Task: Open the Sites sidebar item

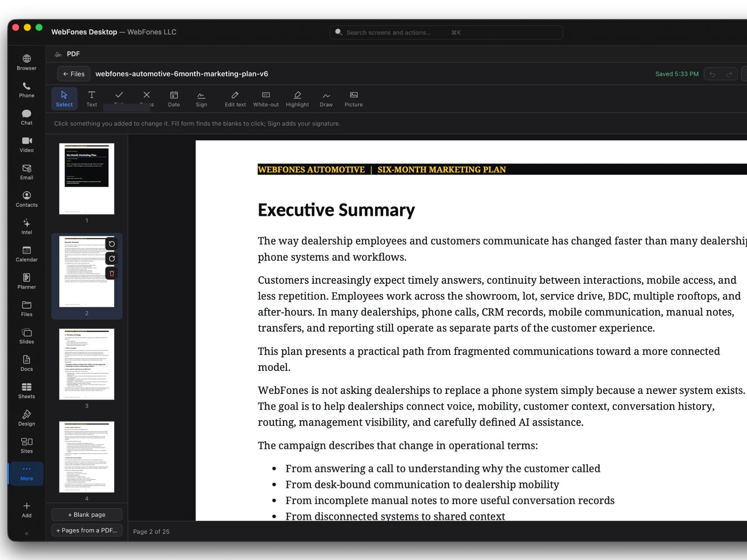Action: [x=27, y=446]
